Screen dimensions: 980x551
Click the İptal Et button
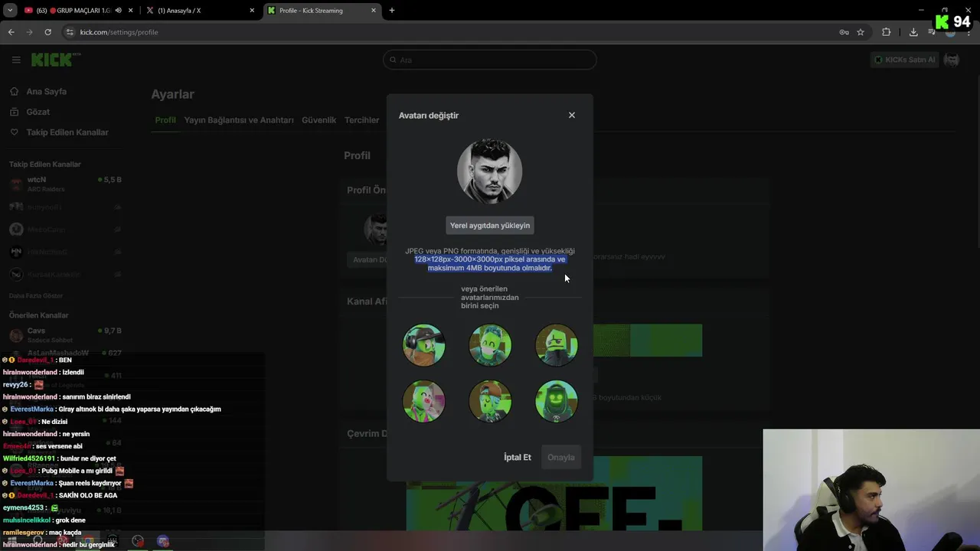pyautogui.click(x=518, y=457)
